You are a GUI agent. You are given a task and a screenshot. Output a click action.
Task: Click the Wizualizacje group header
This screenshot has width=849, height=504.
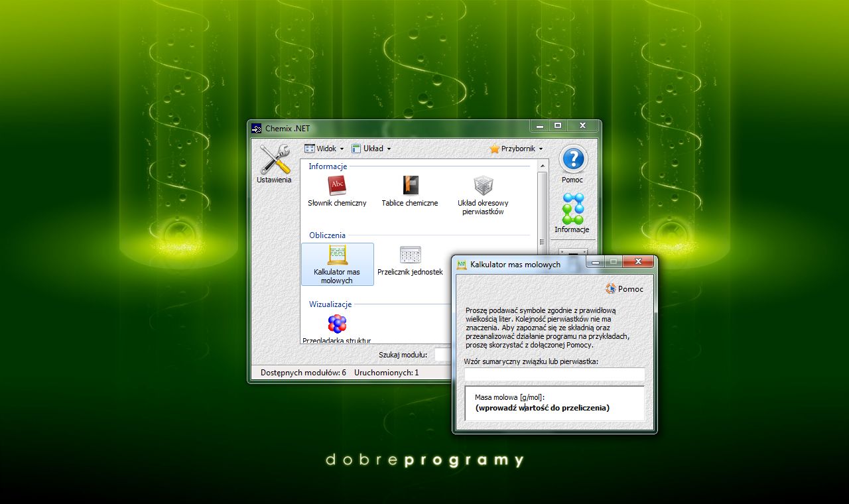click(x=330, y=304)
